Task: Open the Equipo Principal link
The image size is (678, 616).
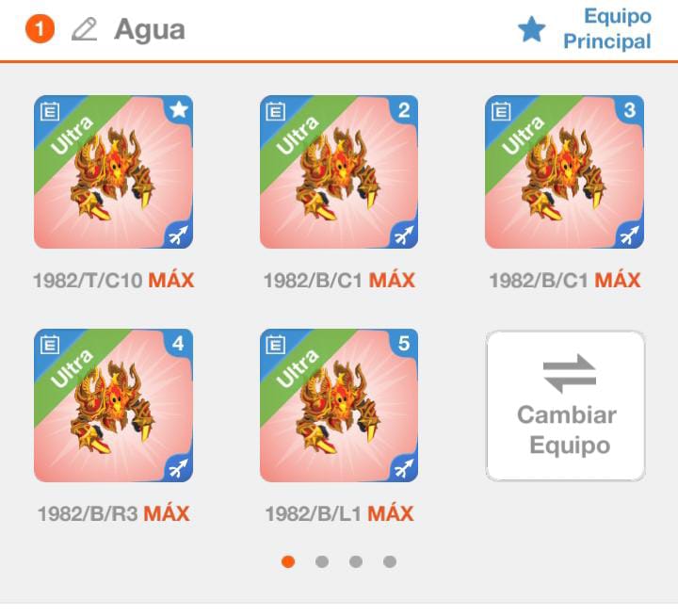Action: 607,29
